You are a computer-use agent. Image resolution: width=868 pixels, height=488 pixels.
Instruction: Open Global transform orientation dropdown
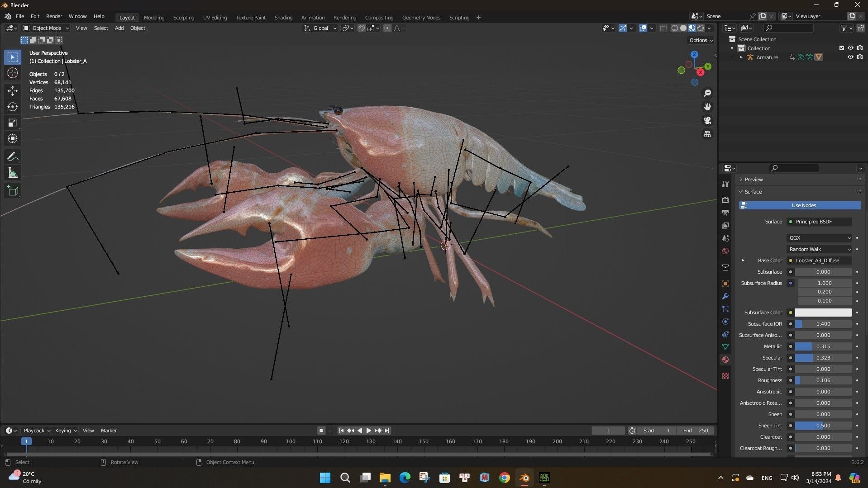point(320,28)
